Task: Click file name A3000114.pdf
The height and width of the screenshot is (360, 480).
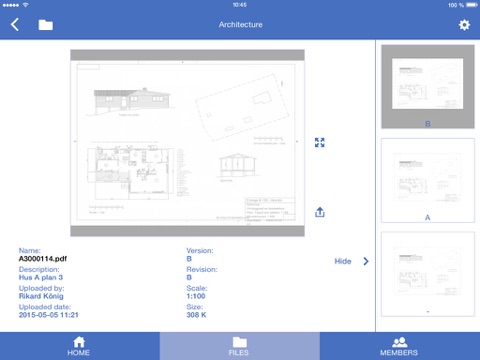Action: pos(43,259)
